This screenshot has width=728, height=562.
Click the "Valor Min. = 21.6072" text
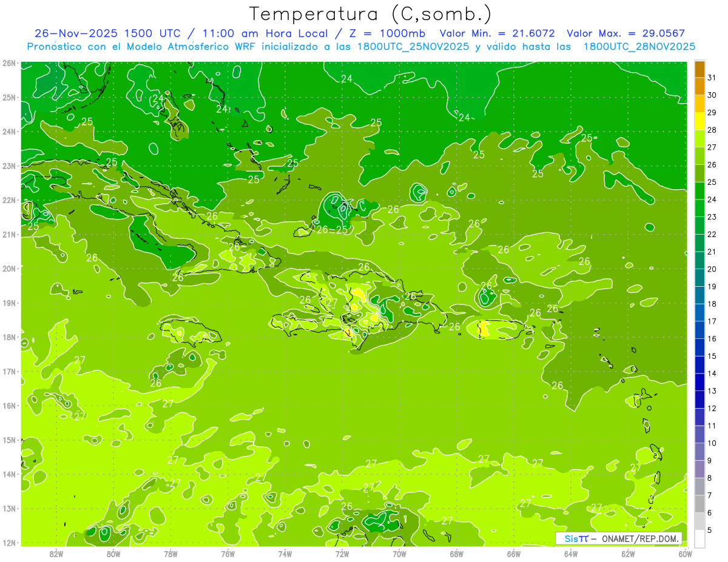point(498,33)
